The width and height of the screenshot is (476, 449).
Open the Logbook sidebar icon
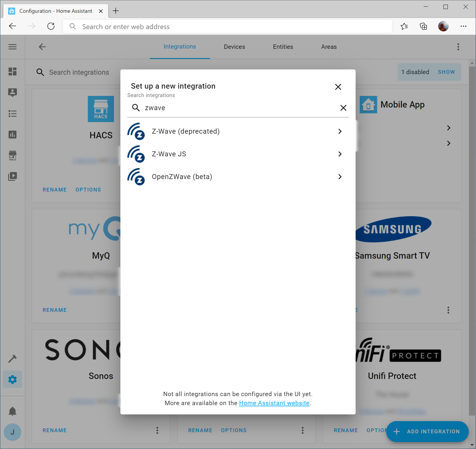click(13, 114)
